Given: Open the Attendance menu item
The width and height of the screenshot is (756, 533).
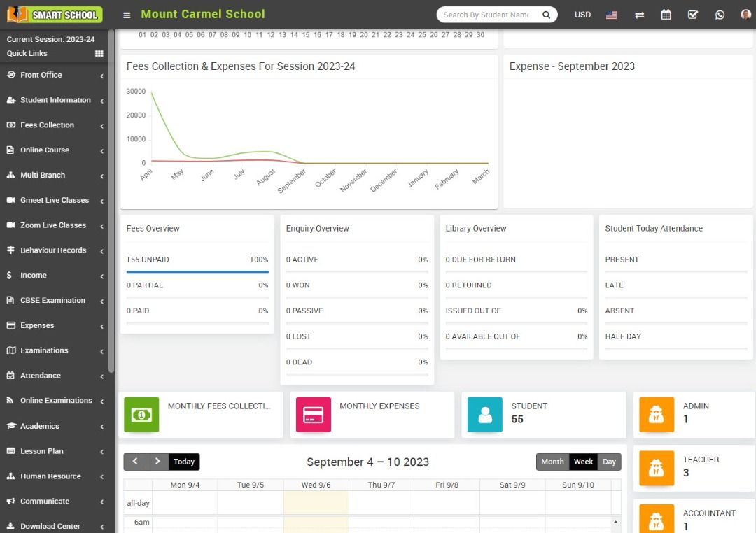Looking at the screenshot, I should (40, 376).
